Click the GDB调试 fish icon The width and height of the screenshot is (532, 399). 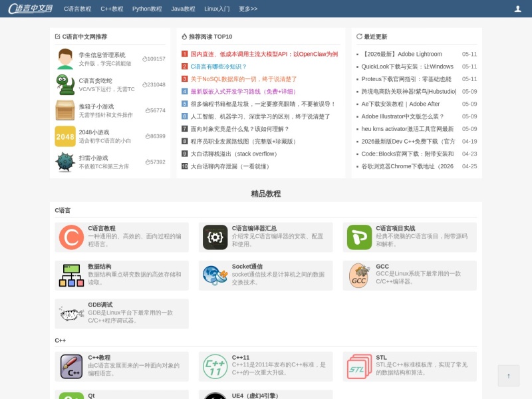pos(71,313)
